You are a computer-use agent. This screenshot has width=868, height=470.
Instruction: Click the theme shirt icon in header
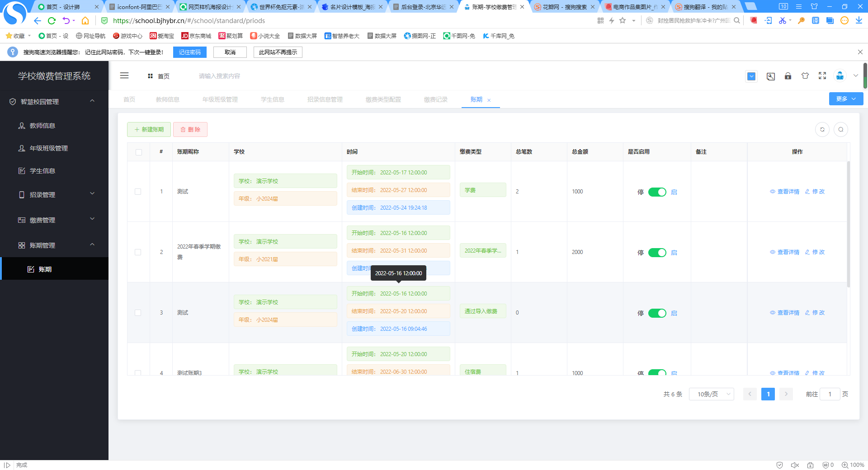(x=805, y=76)
